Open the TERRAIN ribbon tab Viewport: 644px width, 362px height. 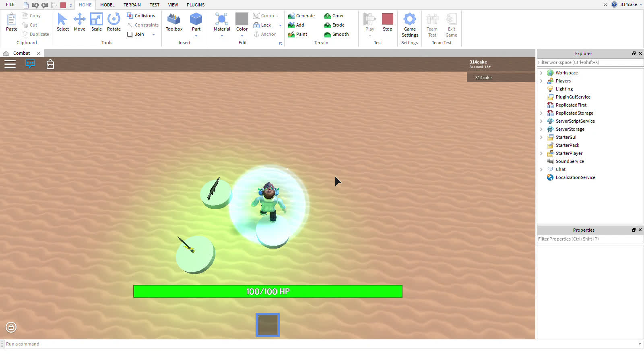[132, 5]
